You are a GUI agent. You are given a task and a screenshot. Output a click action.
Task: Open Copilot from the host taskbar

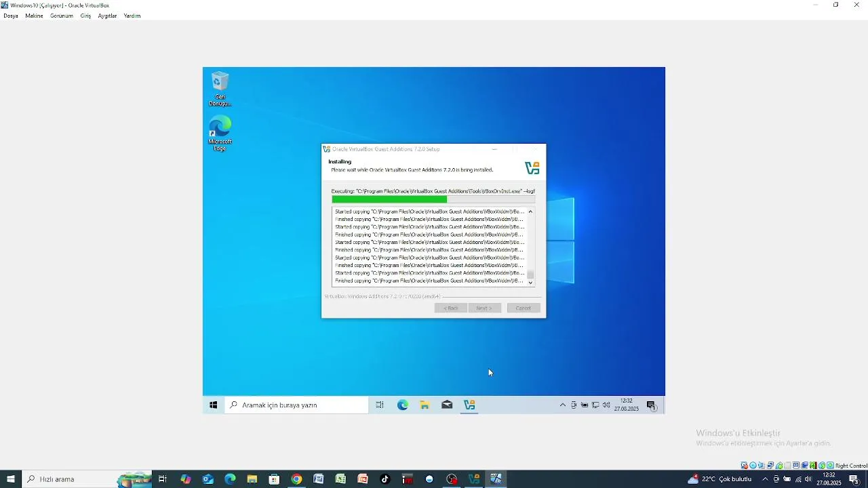coord(185,479)
